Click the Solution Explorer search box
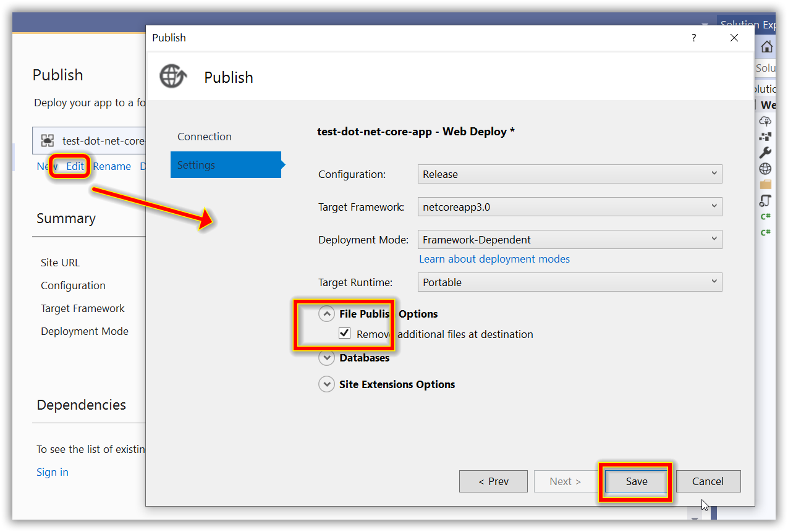788x532 pixels. pos(765,68)
